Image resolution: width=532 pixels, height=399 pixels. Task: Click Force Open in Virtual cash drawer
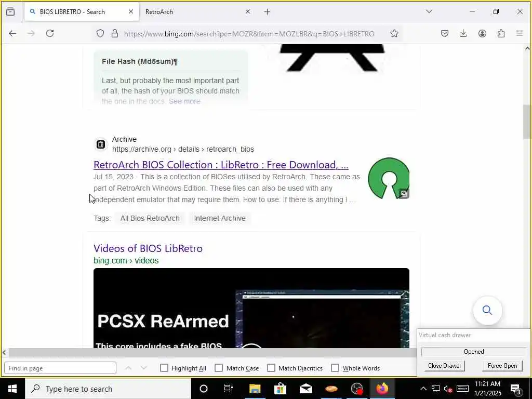(502, 366)
